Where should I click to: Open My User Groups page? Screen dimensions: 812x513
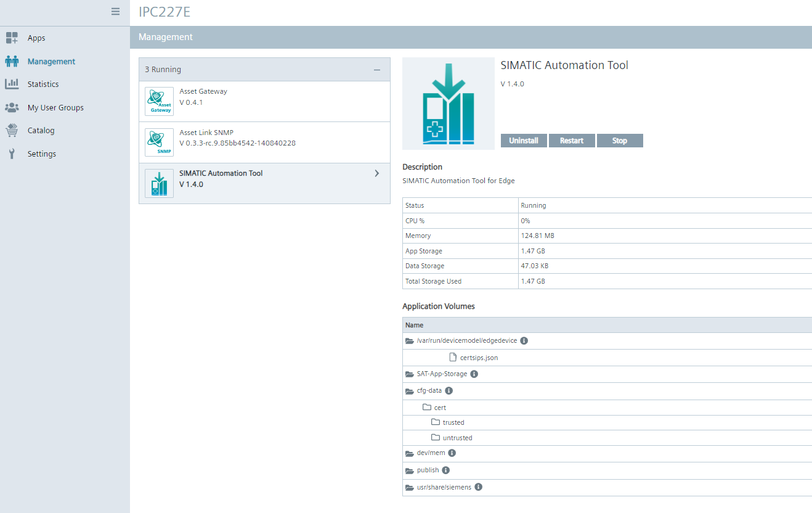(x=55, y=108)
